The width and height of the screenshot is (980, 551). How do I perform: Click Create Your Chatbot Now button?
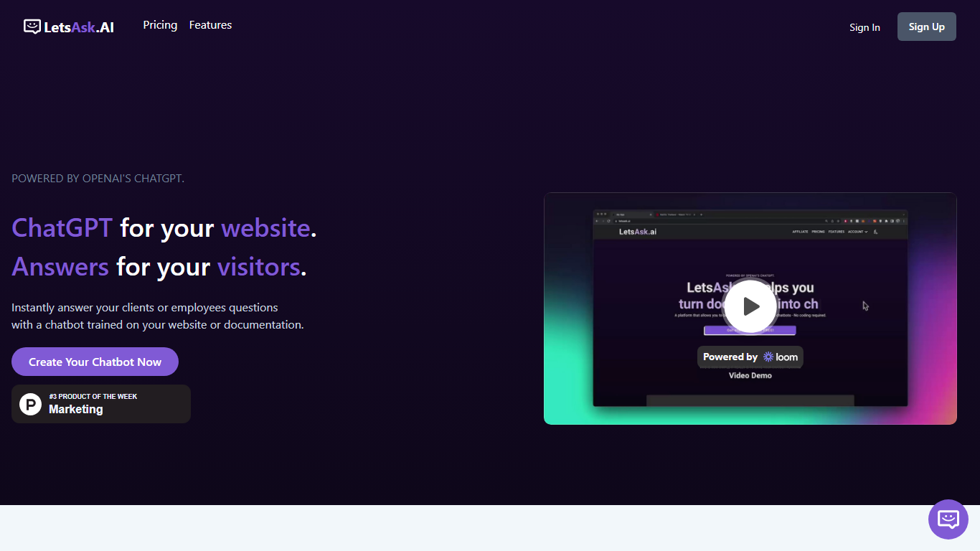click(95, 362)
